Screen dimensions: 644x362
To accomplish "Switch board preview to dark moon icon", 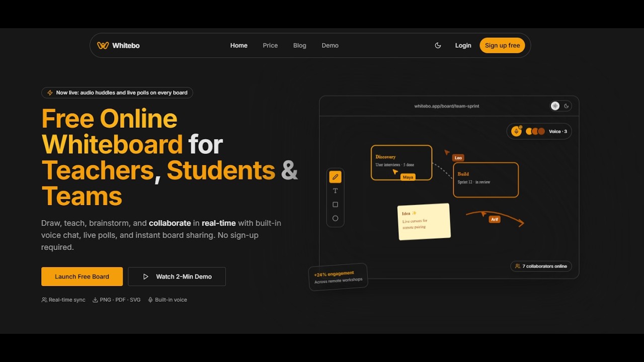I will pos(567,106).
